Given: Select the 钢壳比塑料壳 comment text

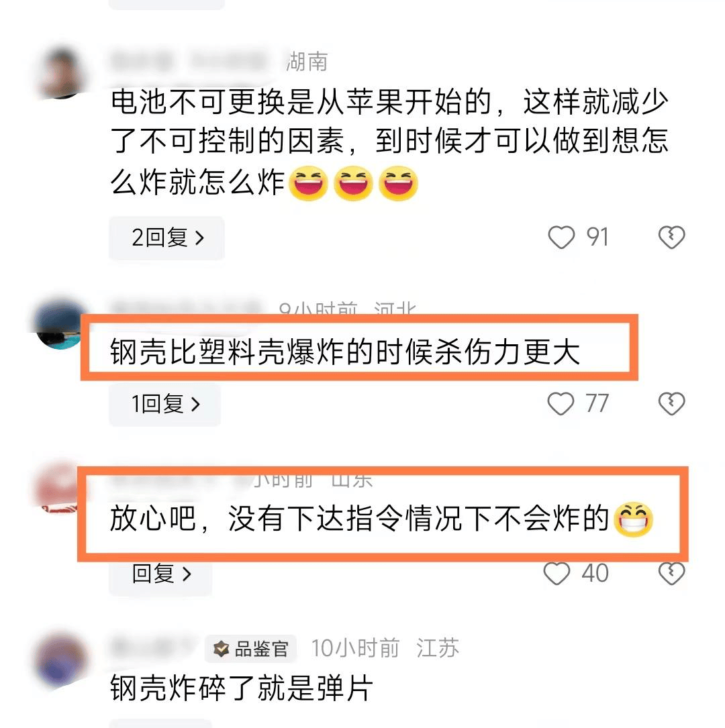Looking at the screenshot, I should point(345,352).
